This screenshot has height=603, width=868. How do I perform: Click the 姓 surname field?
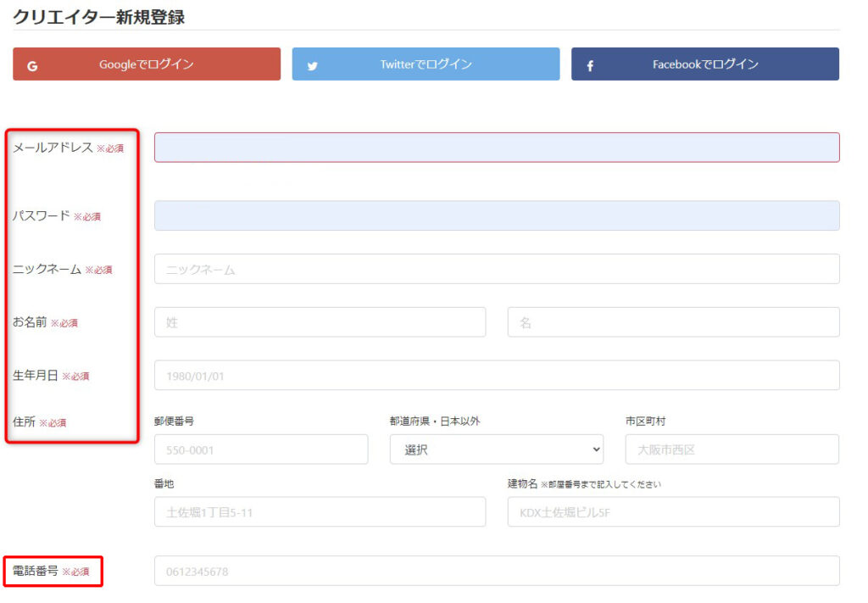click(x=320, y=321)
